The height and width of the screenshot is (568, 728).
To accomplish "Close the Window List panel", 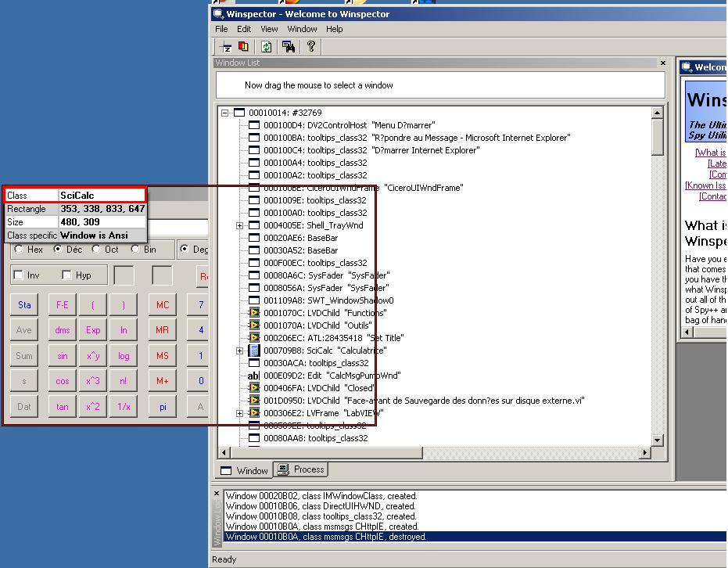I will point(663,63).
